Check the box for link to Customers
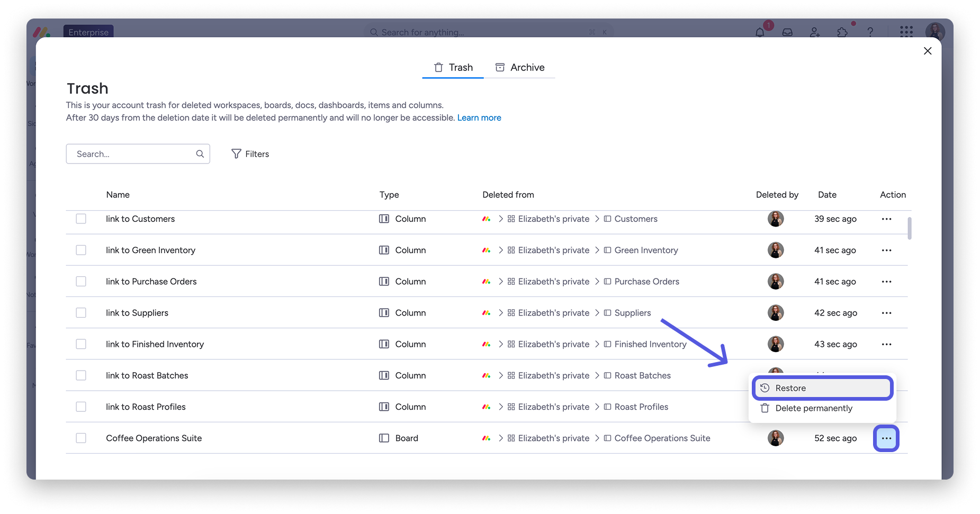Screen dimensions: 980x514 tap(81, 219)
